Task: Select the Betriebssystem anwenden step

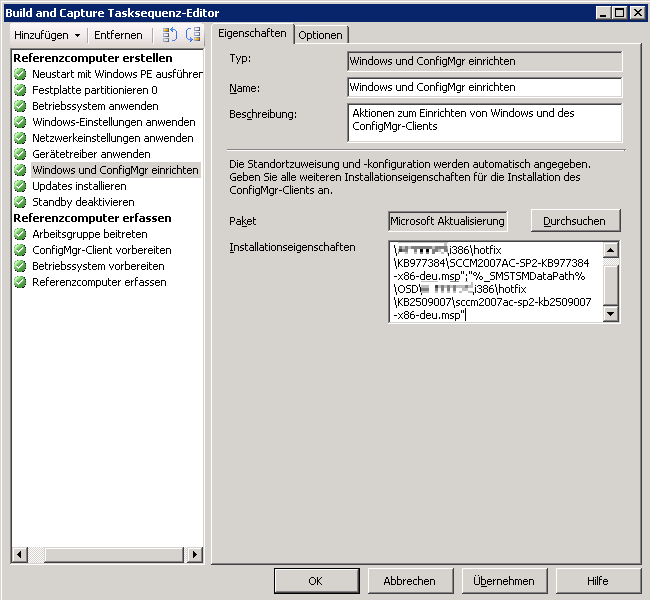Action: click(x=95, y=106)
